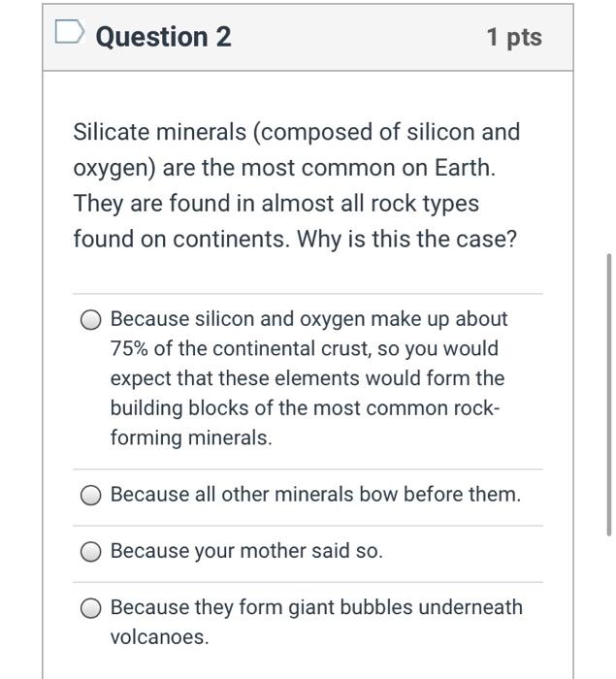This screenshot has height=679, width=616.
Task: Click the 'Question 2' heading text
Action: coord(163,37)
